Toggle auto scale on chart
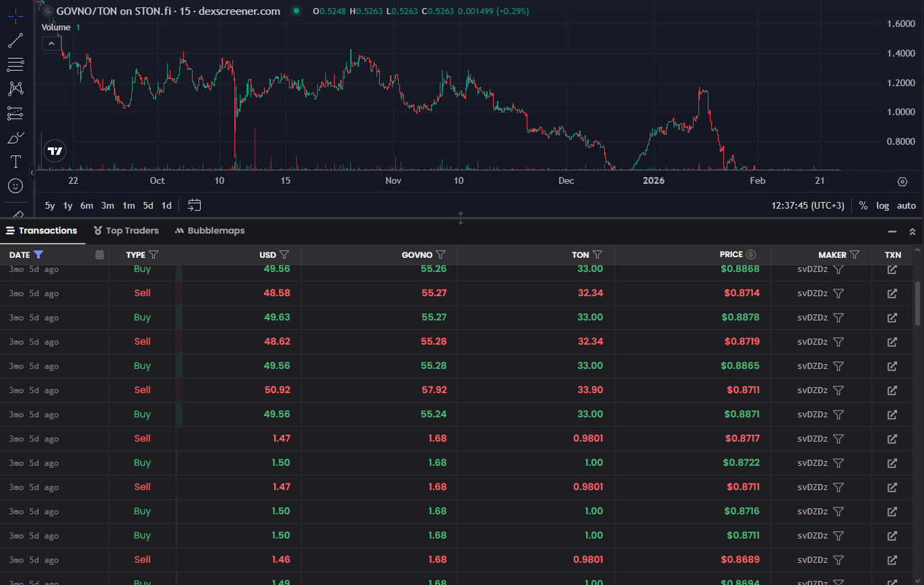The width and height of the screenshot is (924, 585). [x=906, y=206]
